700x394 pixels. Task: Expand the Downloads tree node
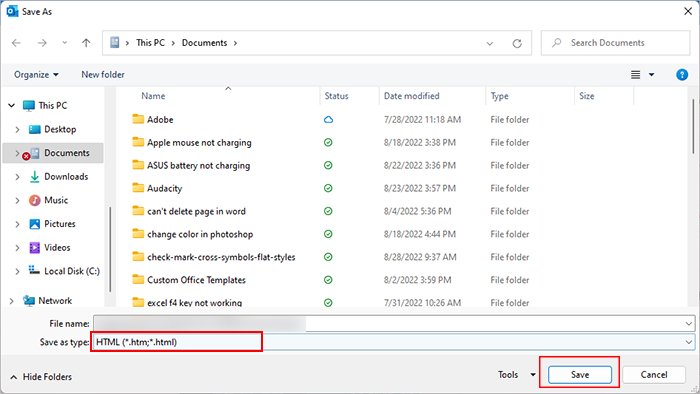point(17,177)
